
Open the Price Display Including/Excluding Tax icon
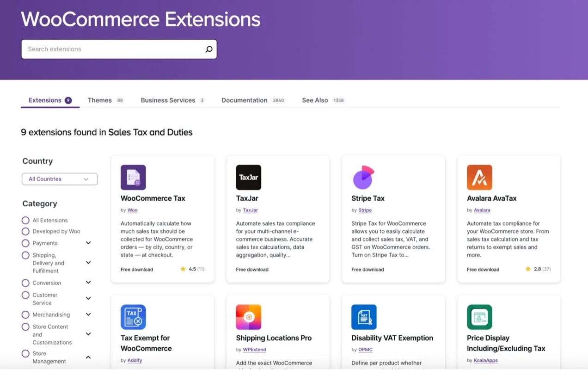tap(479, 317)
